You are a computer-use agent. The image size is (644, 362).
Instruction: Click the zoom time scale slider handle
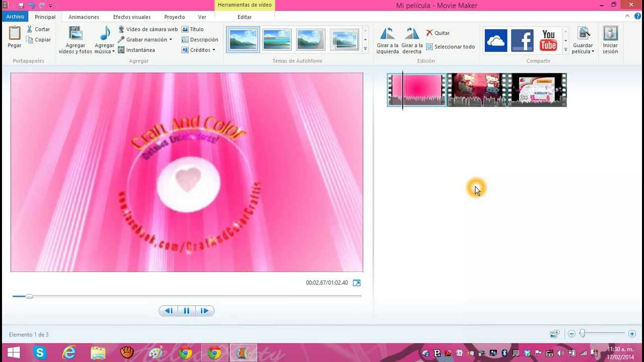(582, 333)
